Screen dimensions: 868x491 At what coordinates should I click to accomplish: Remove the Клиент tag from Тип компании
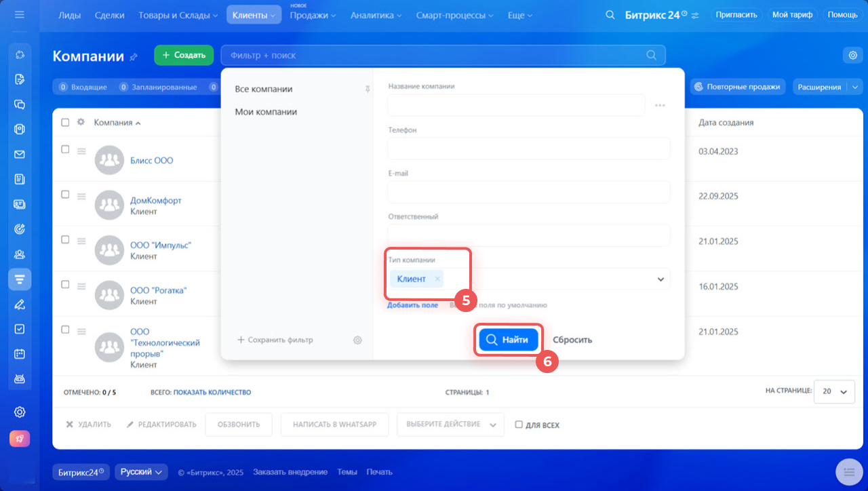tap(437, 279)
